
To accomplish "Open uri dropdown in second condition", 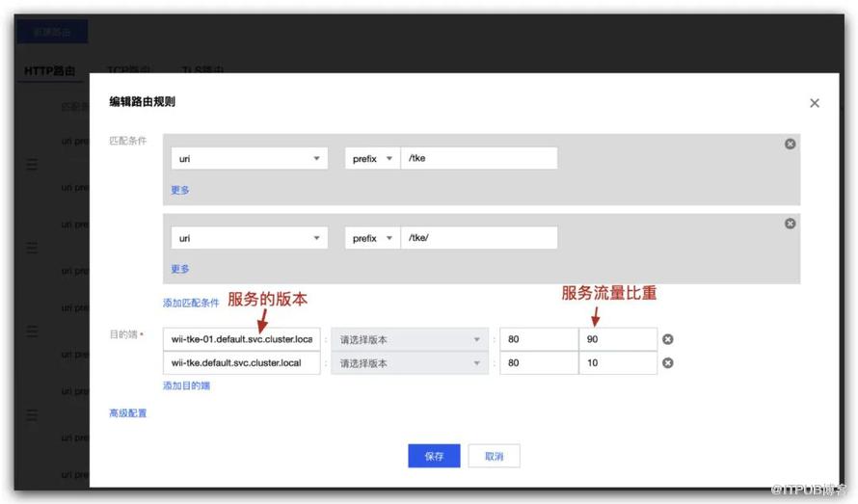I will pos(250,238).
